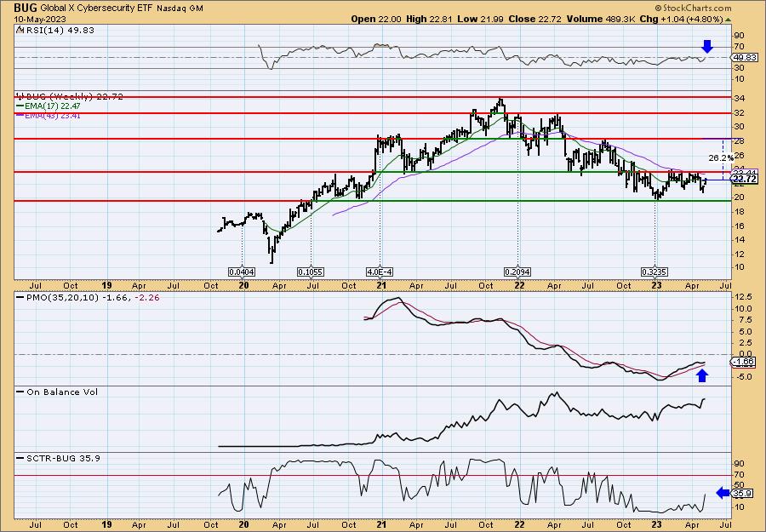Viewport: 766px width, 532px height.
Task: Click the Close 22.72 header value
Action: click(535, 19)
